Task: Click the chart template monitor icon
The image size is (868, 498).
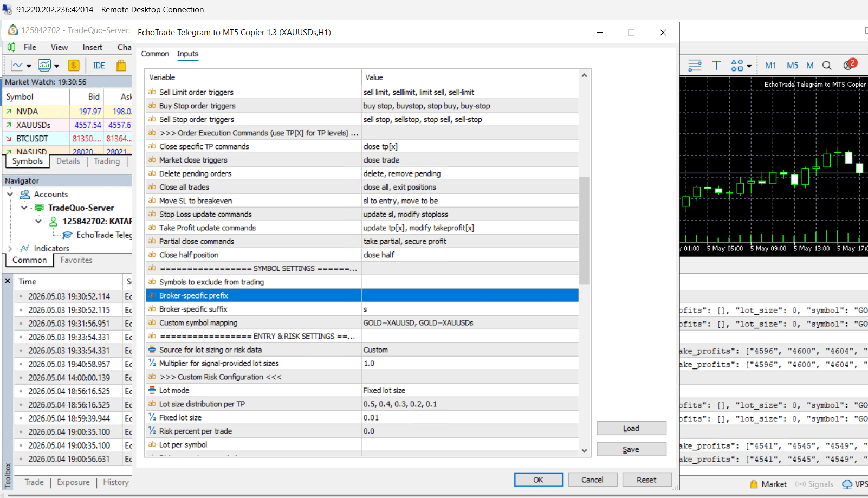Action: 44,66
